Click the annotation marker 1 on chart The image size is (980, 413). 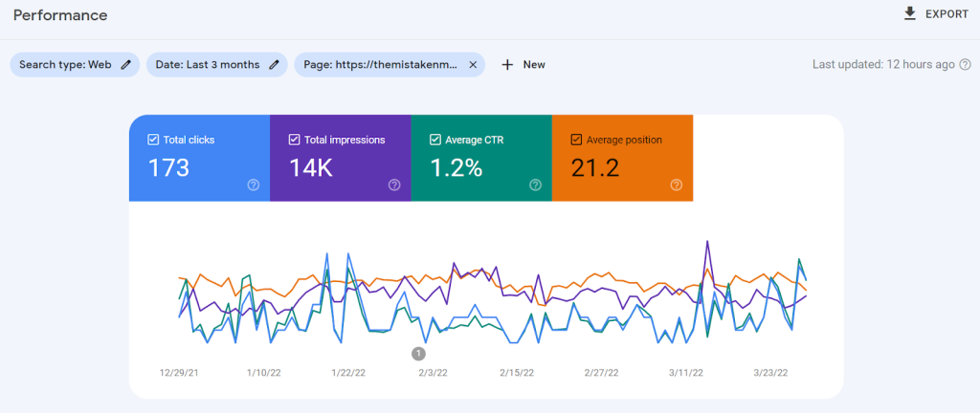[x=418, y=354]
